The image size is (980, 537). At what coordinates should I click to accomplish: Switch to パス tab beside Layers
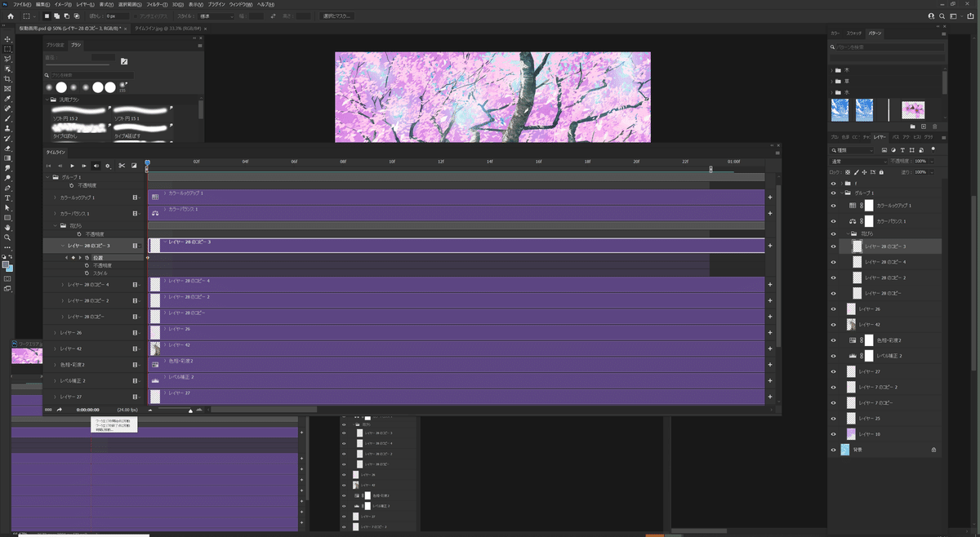point(895,137)
